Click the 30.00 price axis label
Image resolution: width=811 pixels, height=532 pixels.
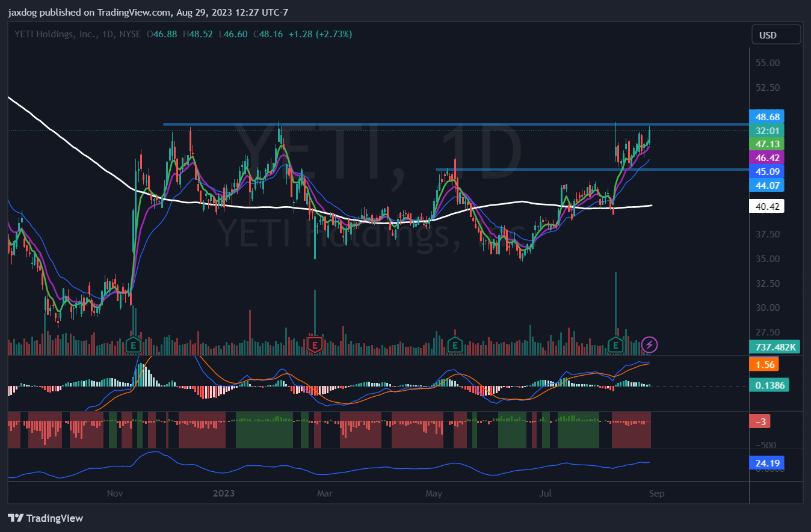pyautogui.click(x=767, y=308)
